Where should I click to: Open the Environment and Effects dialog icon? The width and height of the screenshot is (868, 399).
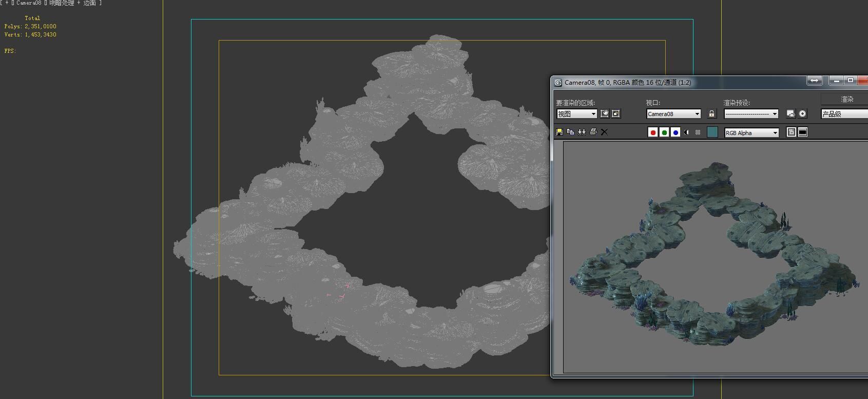coord(802,113)
